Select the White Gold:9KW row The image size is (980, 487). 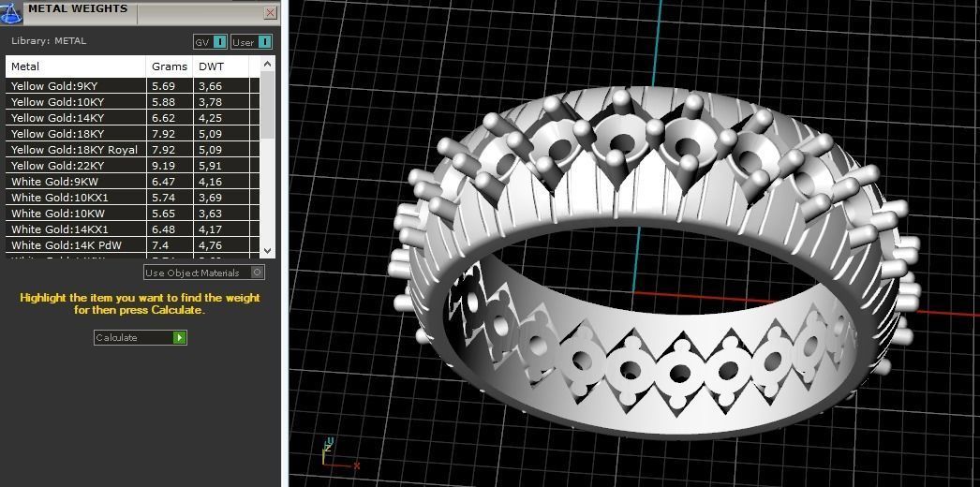pos(132,182)
